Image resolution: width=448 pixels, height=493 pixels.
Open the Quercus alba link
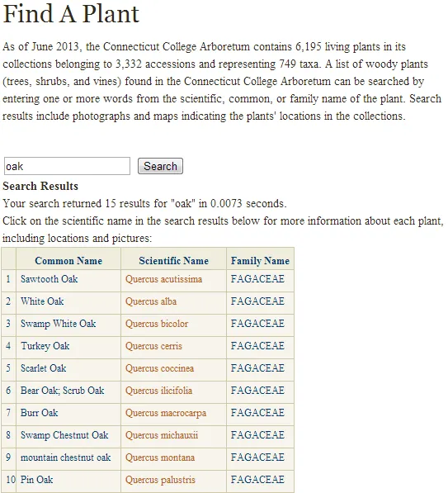pos(151,301)
